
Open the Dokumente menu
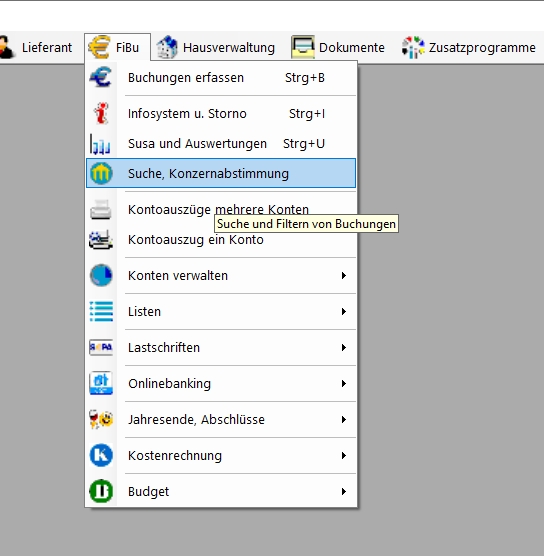point(338,48)
